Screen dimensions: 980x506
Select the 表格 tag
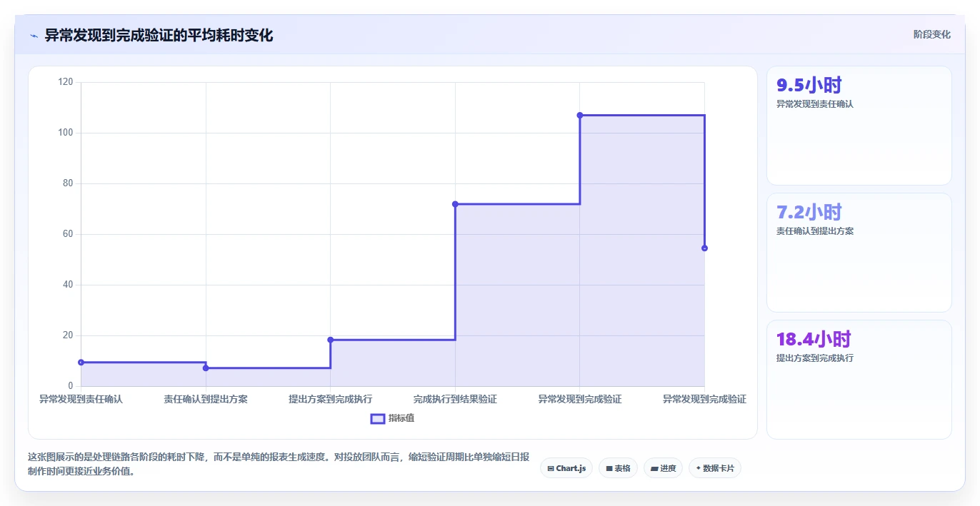pos(618,468)
